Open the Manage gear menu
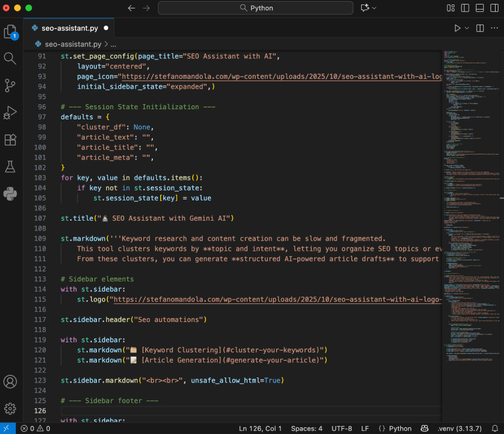The image size is (504, 434). [10, 409]
